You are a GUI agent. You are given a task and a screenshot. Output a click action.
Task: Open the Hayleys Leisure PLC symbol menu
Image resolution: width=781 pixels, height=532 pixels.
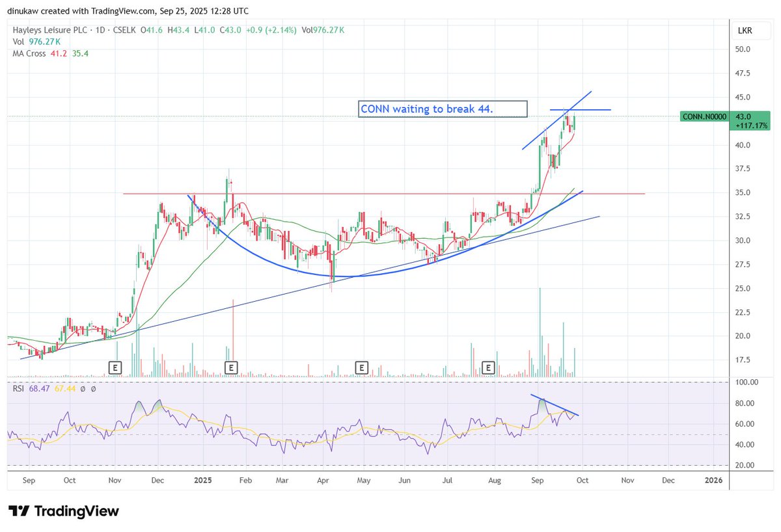coord(49,30)
